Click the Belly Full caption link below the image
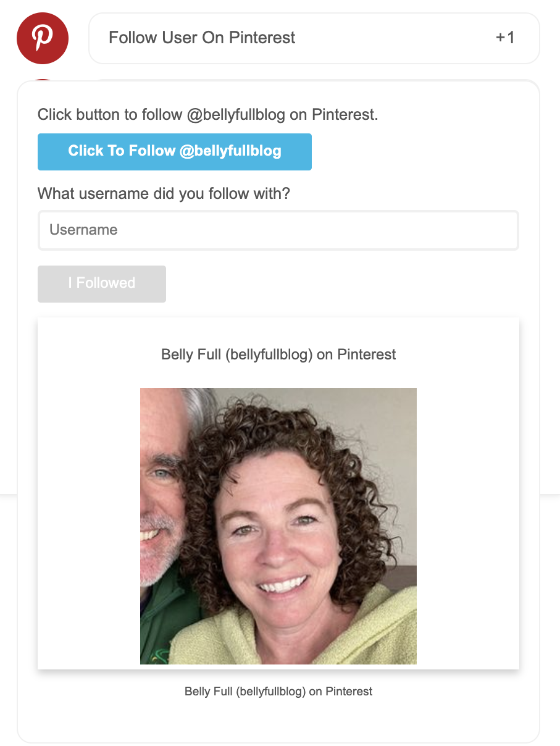This screenshot has height=746, width=560. [278, 691]
